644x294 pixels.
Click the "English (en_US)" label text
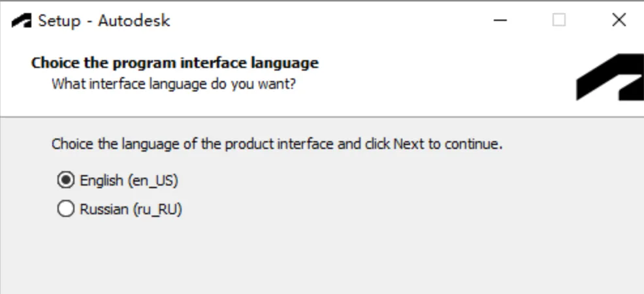129,180
